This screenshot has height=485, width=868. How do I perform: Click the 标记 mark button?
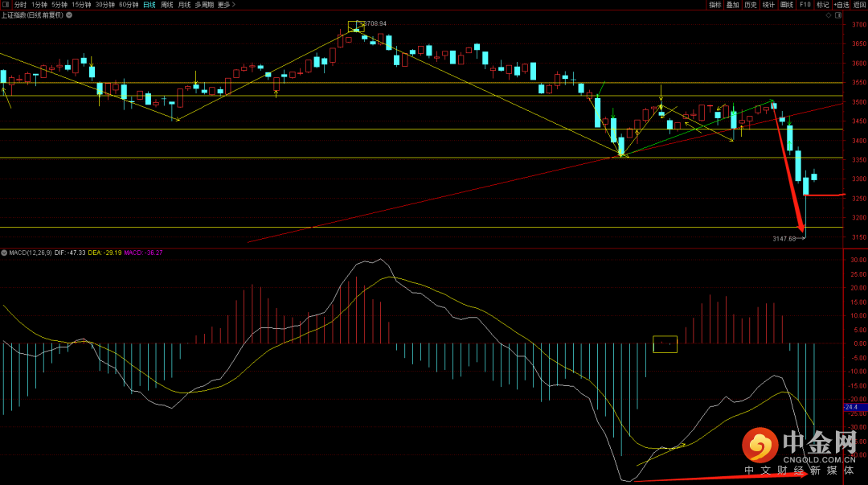tap(822, 5)
